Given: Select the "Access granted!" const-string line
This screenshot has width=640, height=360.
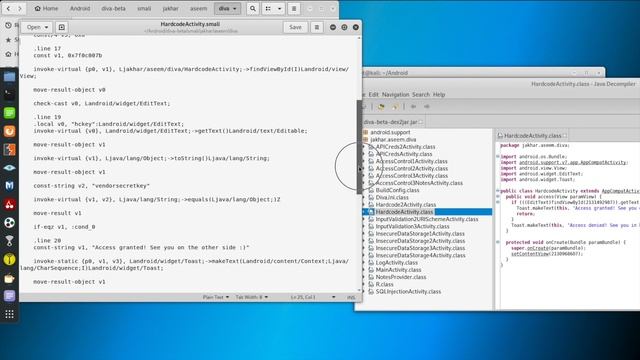Looking at the screenshot, I should tap(141, 247).
